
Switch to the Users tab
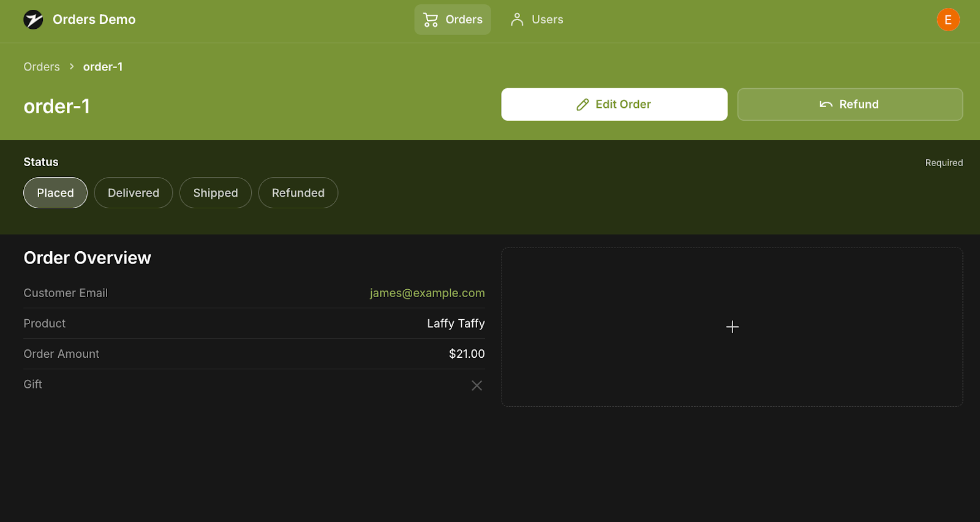click(x=537, y=20)
